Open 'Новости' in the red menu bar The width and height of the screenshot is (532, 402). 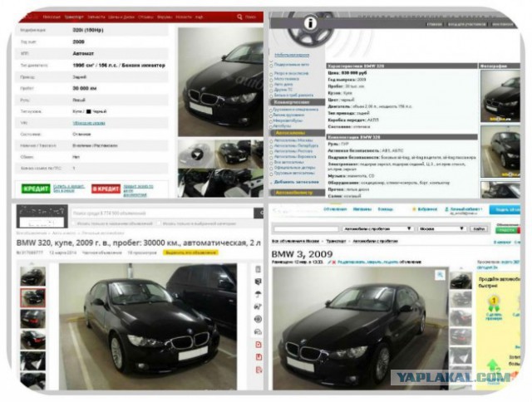click(184, 17)
